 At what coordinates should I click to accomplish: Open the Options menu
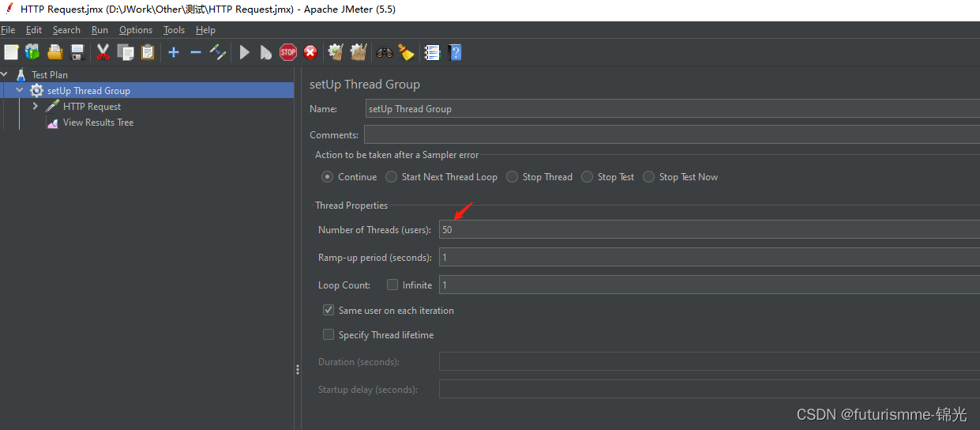tap(136, 30)
